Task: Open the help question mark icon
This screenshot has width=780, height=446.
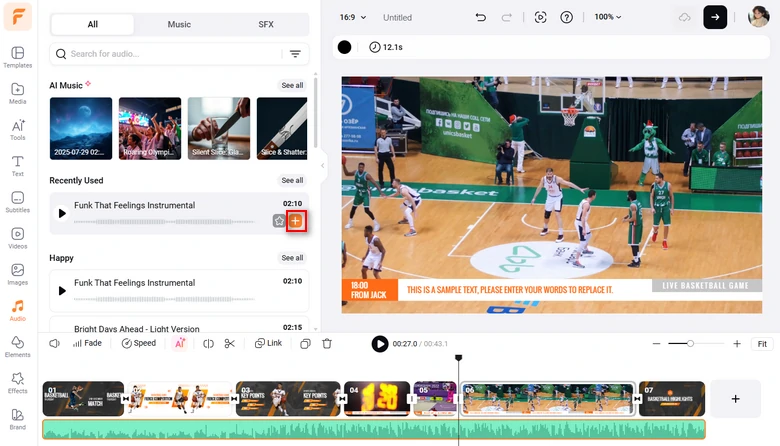Action: tap(566, 17)
